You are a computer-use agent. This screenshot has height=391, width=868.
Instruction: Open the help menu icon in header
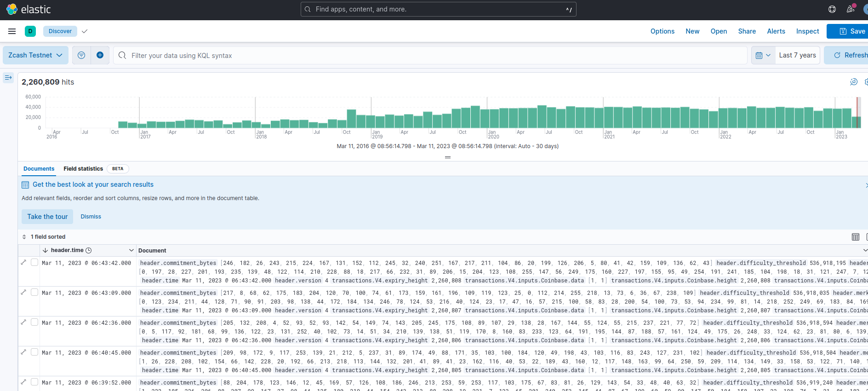point(832,9)
